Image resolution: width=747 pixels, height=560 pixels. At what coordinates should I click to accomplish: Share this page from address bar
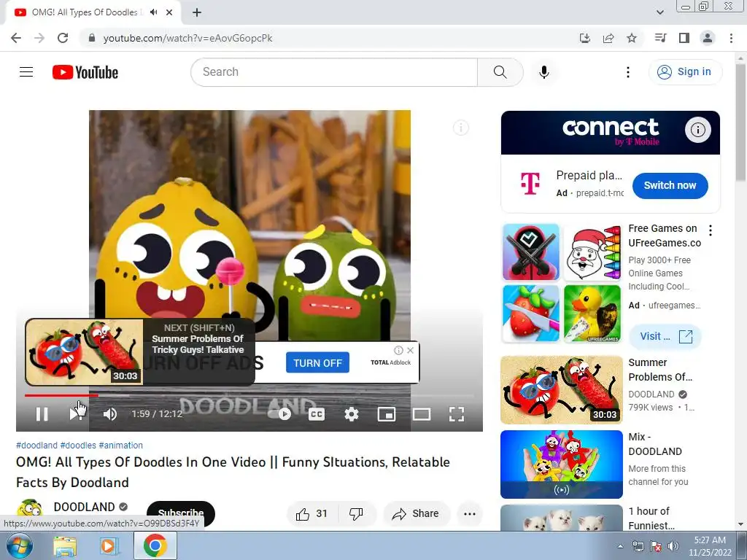(608, 38)
